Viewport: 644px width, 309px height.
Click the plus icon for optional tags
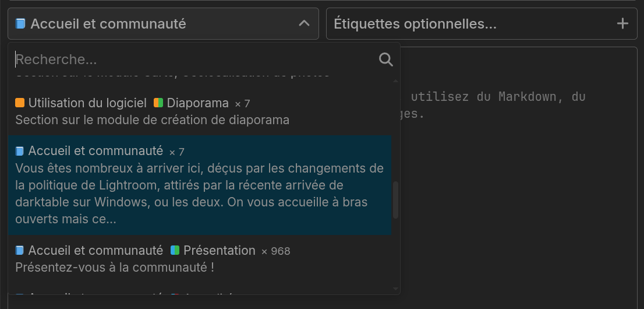click(x=622, y=24)
